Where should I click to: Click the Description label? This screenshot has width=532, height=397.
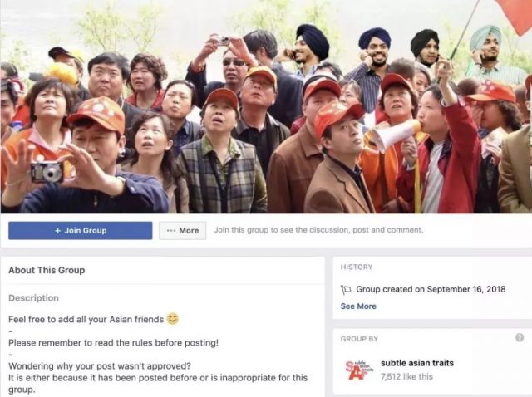pyautogui.click(x=33, y=298)
